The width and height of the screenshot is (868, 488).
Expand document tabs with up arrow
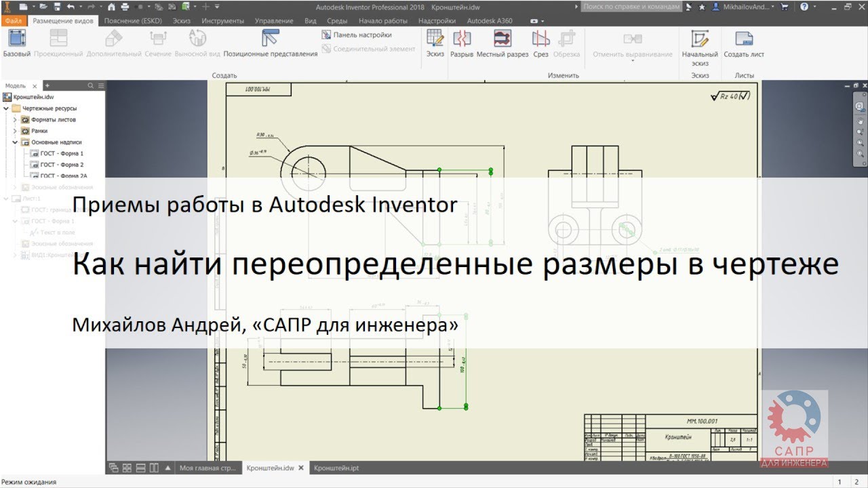coord(167,468)
